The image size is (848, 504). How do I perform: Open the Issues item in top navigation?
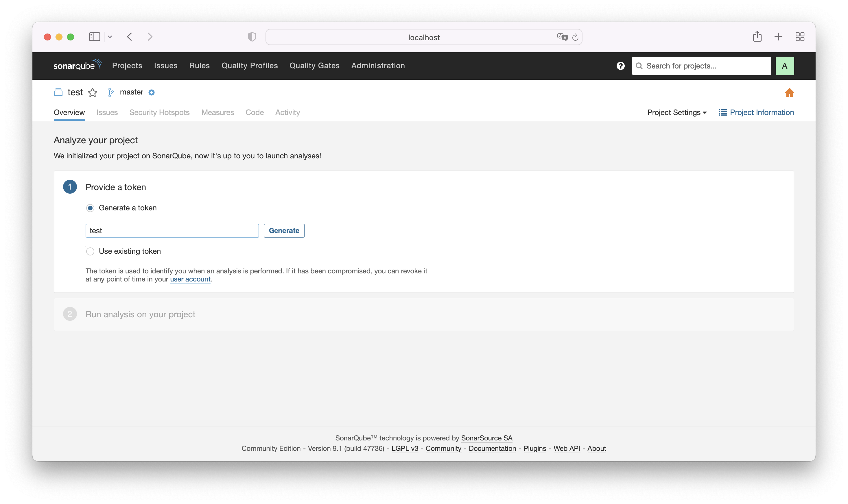[x=165, y=66]
